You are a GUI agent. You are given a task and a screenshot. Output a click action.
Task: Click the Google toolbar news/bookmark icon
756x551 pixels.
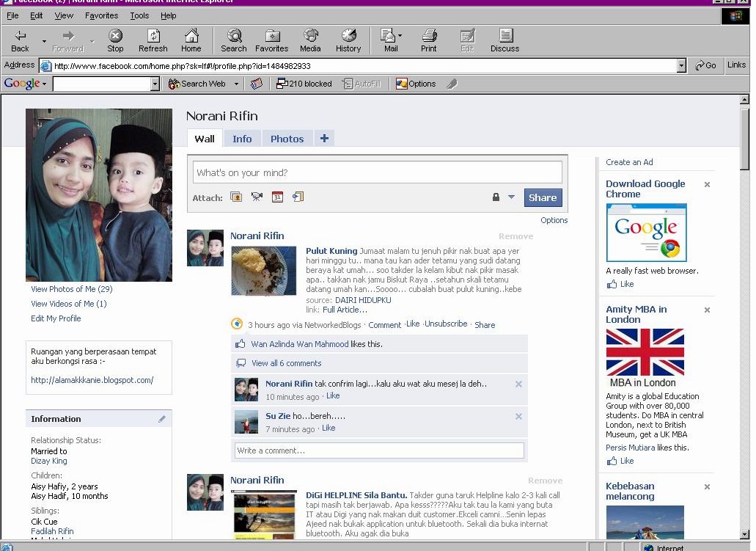257,84
